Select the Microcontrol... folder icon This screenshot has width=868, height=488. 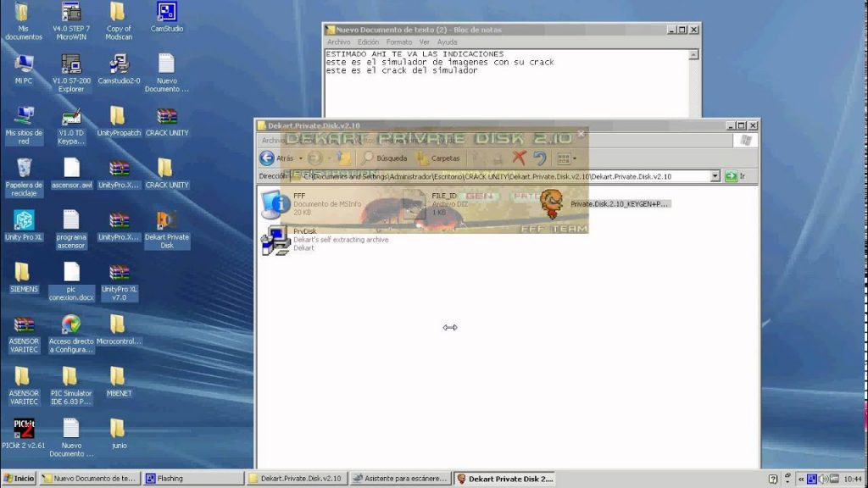(119, 330)
